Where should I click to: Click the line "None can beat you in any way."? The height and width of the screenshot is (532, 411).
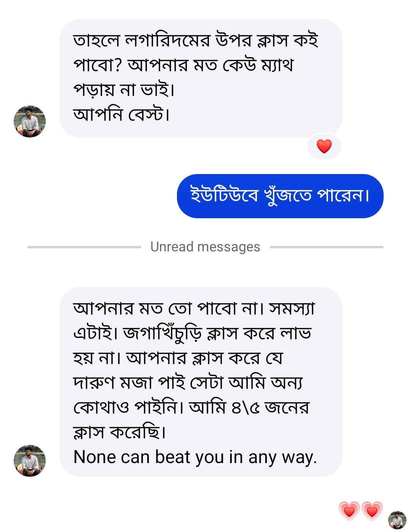(195, 457)
